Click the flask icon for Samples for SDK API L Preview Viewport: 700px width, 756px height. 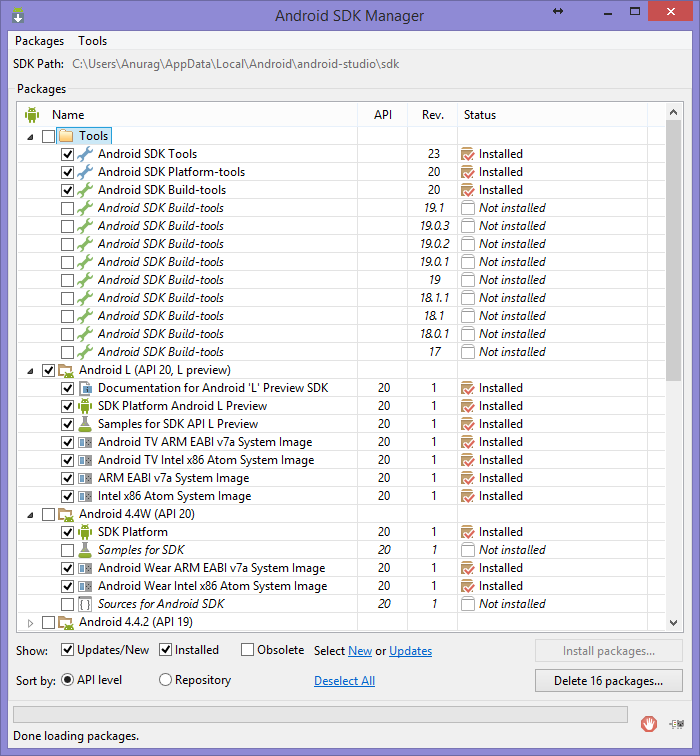tap(85, 424)
